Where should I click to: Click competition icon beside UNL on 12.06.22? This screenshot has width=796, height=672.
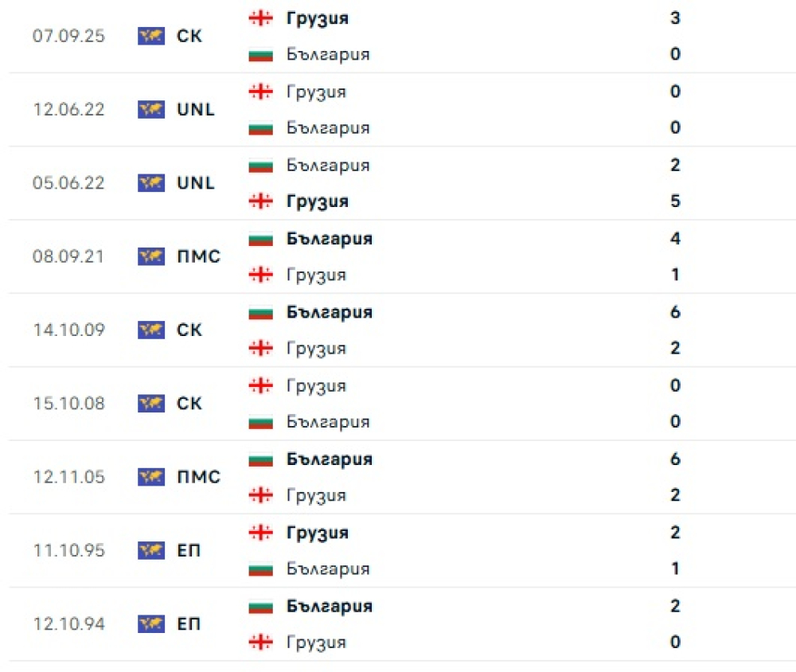pos(151,109)
